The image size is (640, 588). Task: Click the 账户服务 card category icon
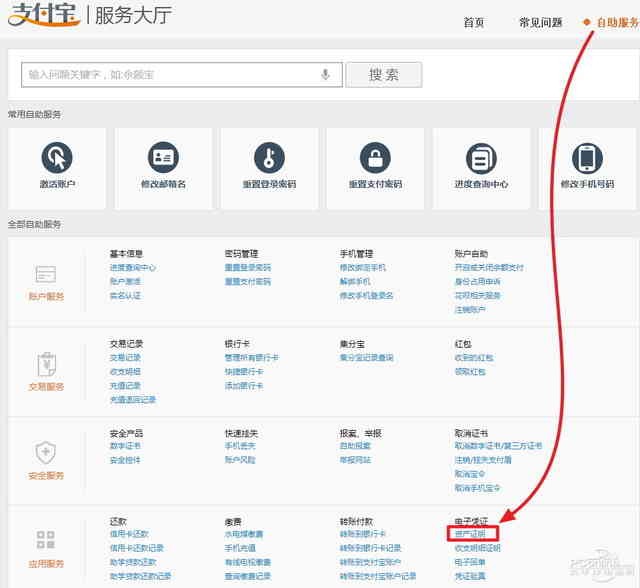(46, 274)
